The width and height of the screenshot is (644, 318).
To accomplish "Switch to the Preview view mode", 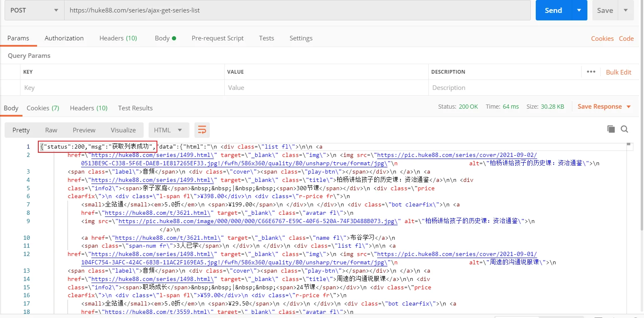I will (x=84, y=130).
